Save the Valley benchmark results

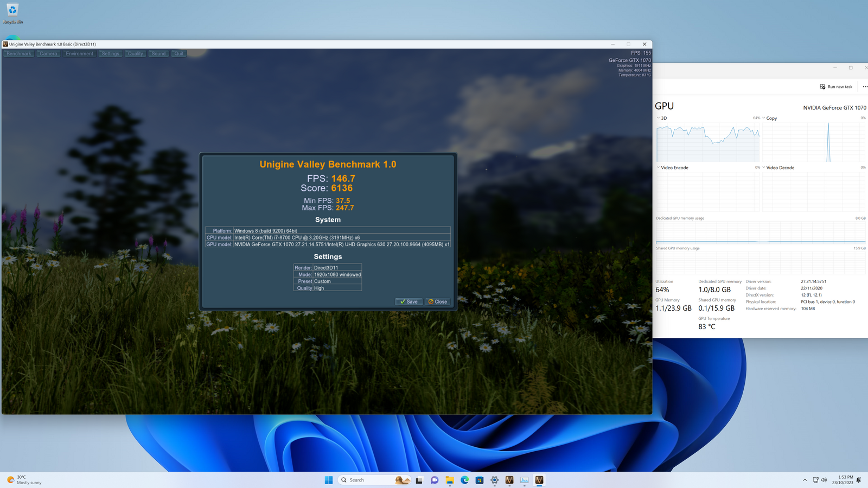pos(409,301)
